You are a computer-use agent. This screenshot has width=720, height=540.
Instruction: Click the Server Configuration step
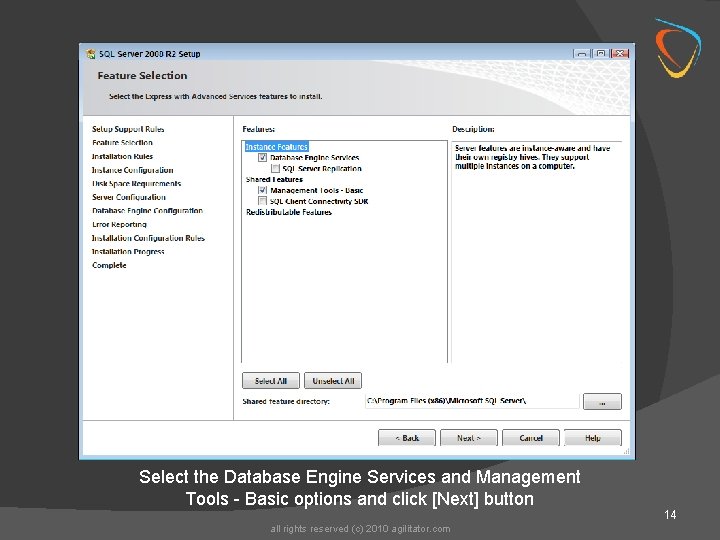(x=129, y=197)
